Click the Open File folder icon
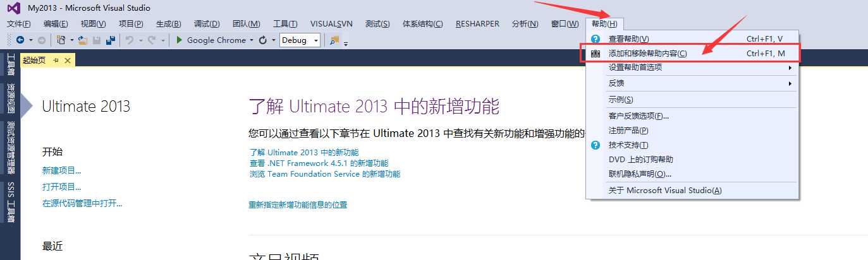The width and height of the screenshot is (868, 260). point(82,40)
